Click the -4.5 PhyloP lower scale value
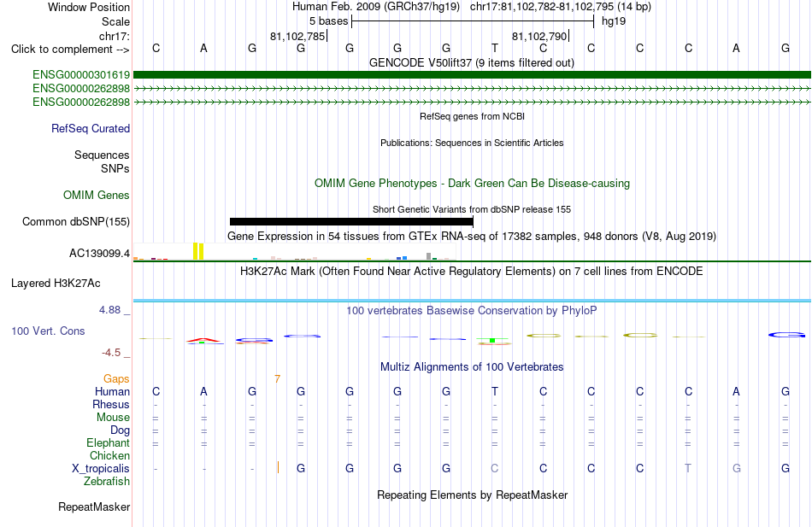Image resolution: width=812 pixels, height=527 pixels. click(111, 353)
